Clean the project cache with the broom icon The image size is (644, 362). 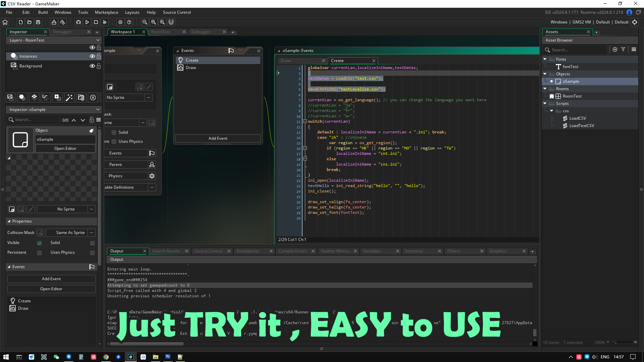(105, 22)
